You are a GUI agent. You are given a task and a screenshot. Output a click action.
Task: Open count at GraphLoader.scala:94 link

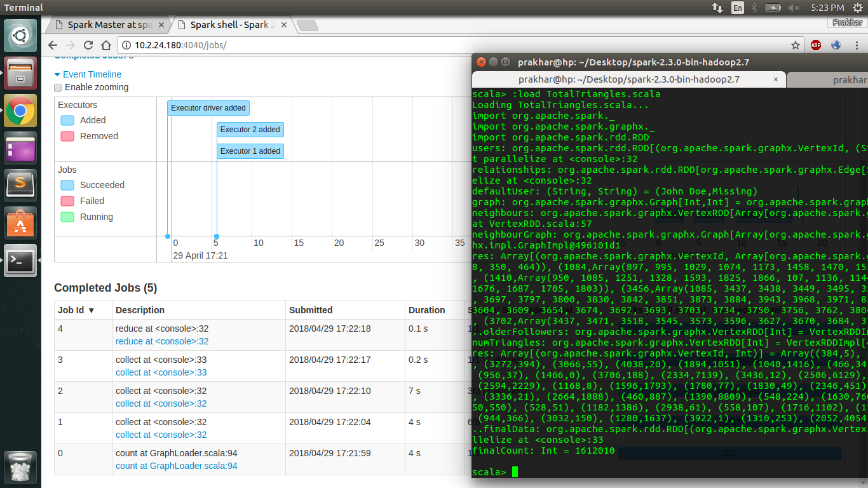click(177, 466)
